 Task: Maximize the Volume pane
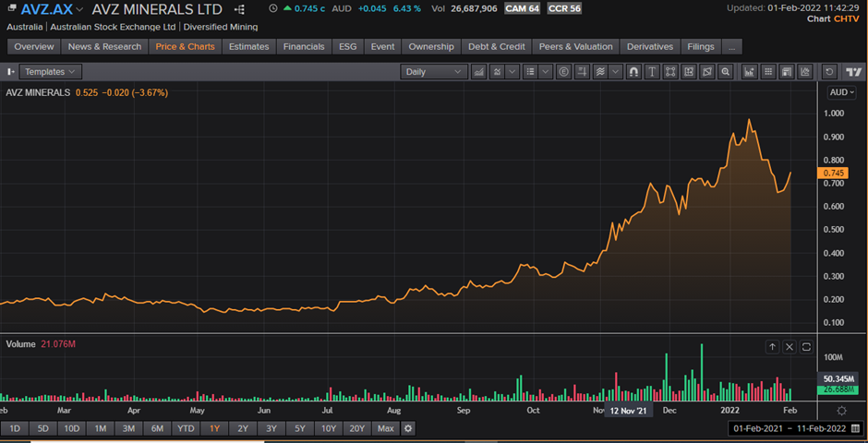point(806,347)
